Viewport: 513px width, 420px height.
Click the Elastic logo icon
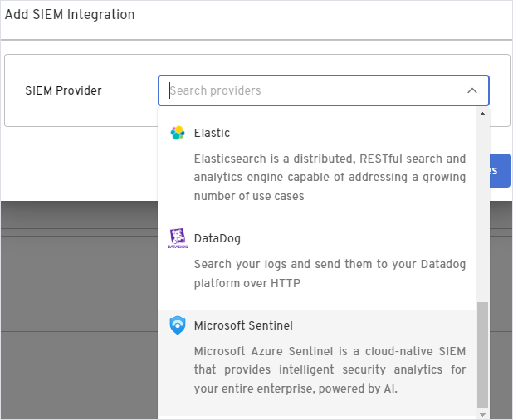[178, 133]
